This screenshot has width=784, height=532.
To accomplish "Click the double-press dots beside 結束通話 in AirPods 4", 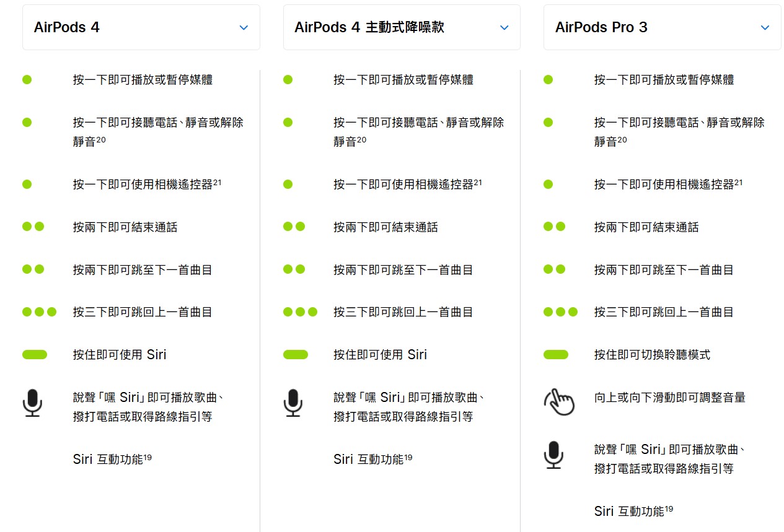I will (33, 226).
